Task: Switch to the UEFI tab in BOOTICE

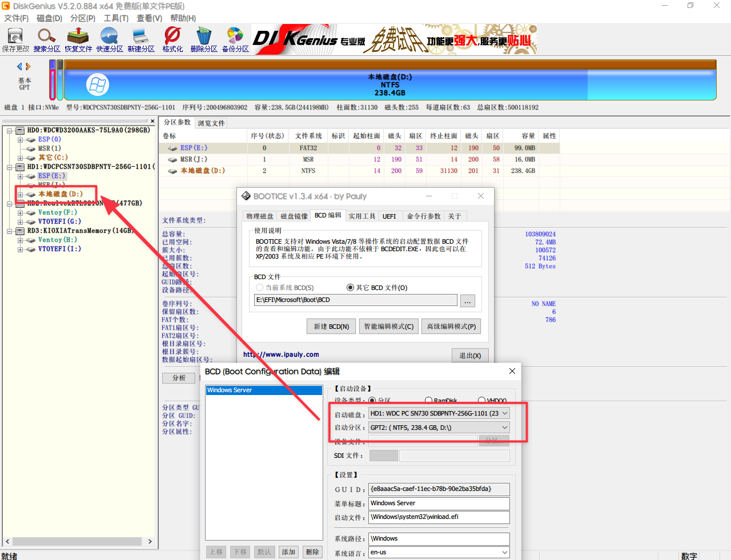Action: 389,216
